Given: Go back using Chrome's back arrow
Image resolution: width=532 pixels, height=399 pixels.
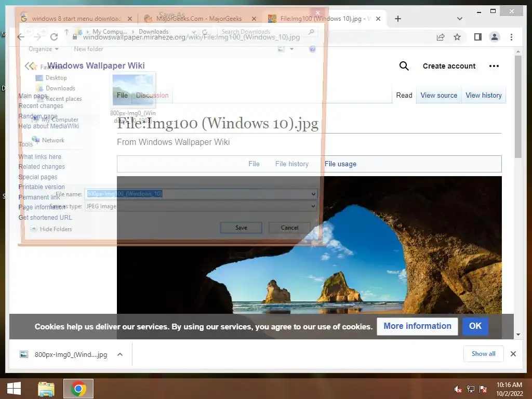Looking at the screenshot, I should click(x=21, y=37).
